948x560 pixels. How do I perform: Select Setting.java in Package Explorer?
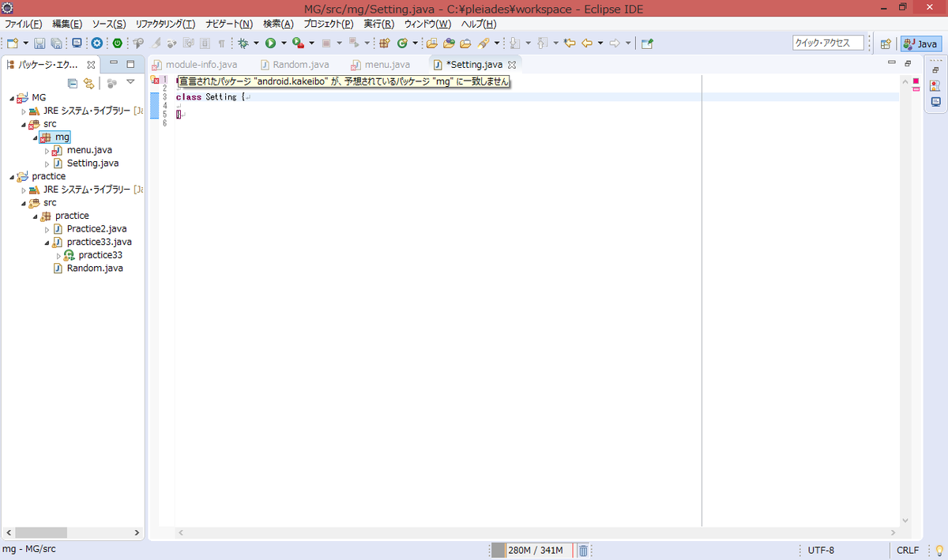92,163
